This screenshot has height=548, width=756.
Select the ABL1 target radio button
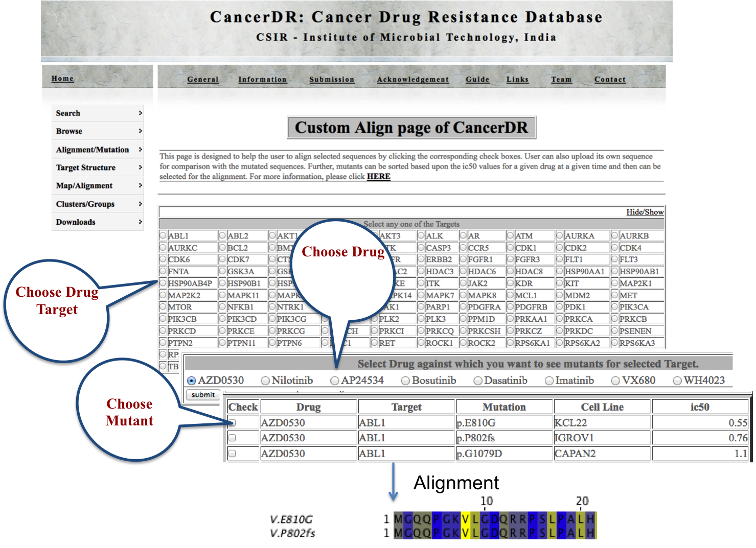163,235
